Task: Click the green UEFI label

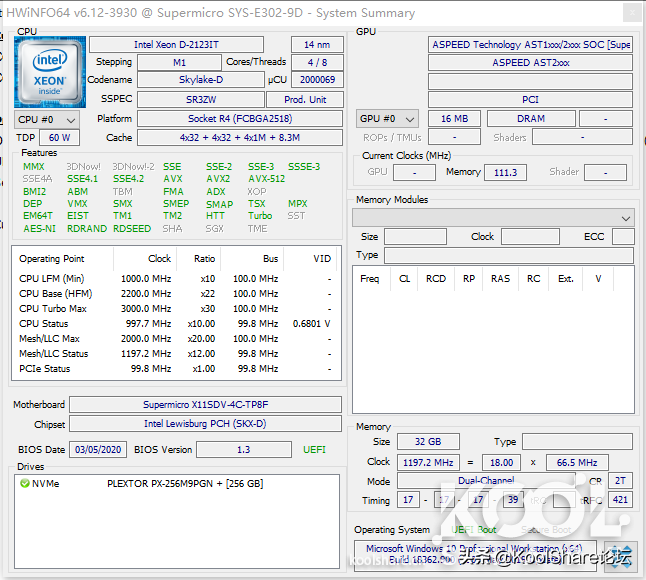Action: point(314,450)
